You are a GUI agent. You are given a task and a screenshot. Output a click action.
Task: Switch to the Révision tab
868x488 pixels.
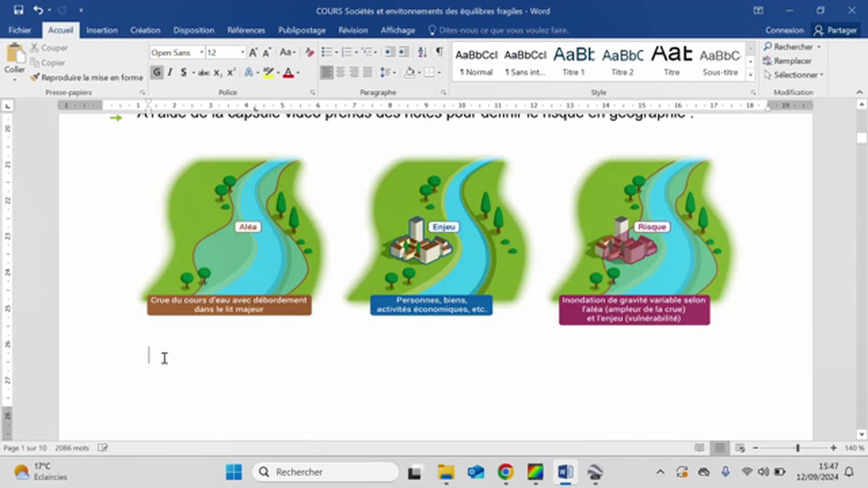click(353, 30)
